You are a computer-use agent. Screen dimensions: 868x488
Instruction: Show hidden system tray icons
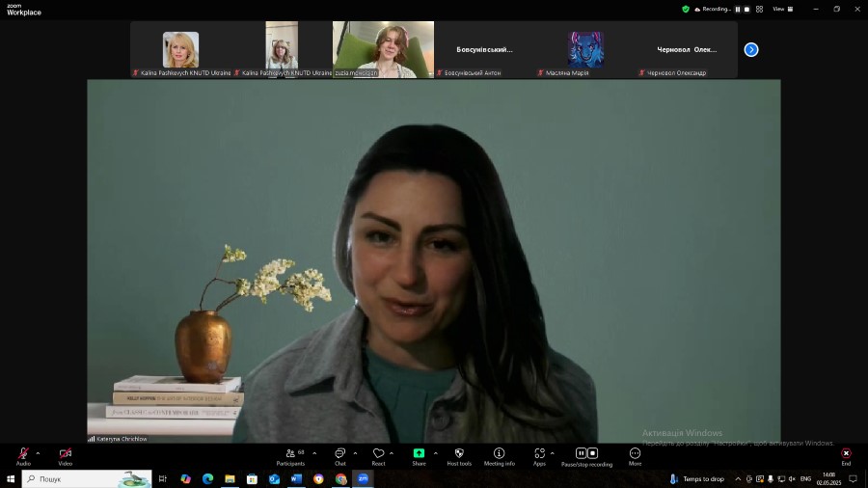tap(738, 479)
